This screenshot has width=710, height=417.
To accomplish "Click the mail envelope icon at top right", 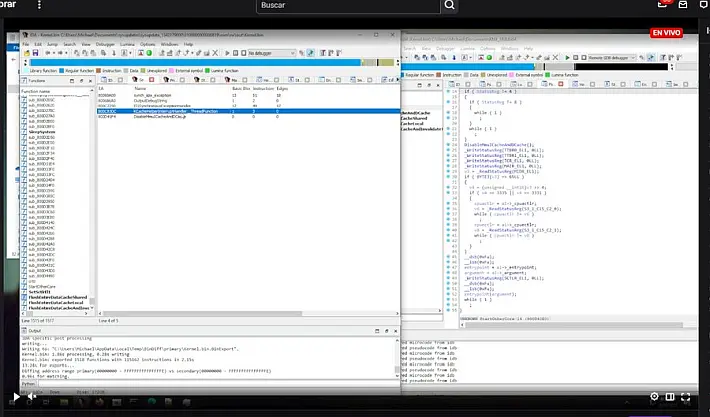I will pos(683,5).
